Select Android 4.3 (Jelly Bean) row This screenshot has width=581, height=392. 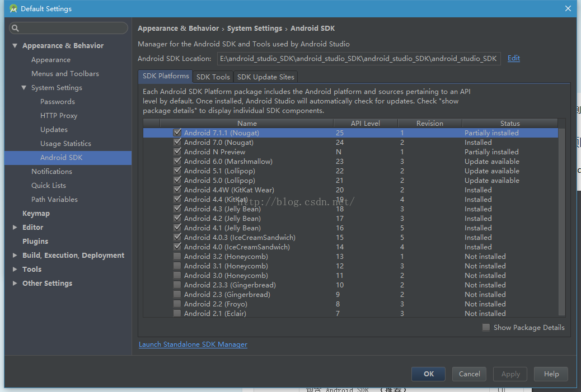pos(350,209)
